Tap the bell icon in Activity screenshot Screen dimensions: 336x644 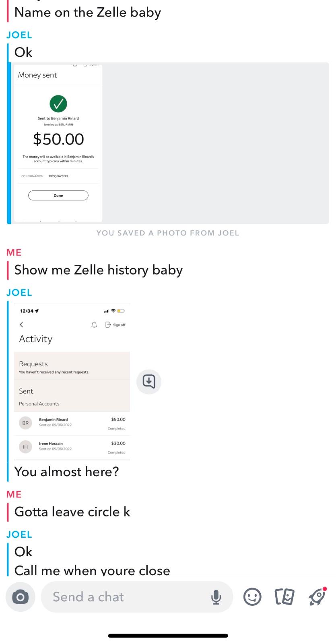tap(94, 325)
